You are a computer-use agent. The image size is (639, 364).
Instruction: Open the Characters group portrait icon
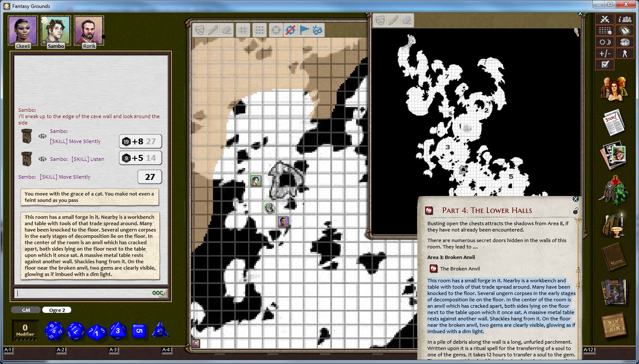click(x=613, y=88)
